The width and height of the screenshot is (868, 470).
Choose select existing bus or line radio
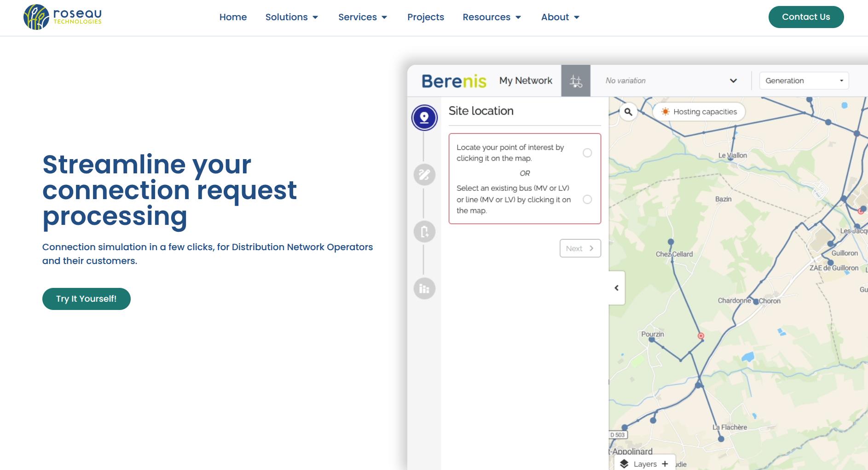click(x=587, y=199)
